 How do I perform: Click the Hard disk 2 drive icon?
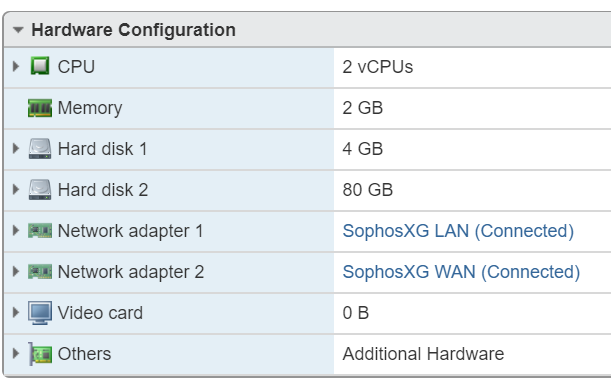(x=40, y=189)
